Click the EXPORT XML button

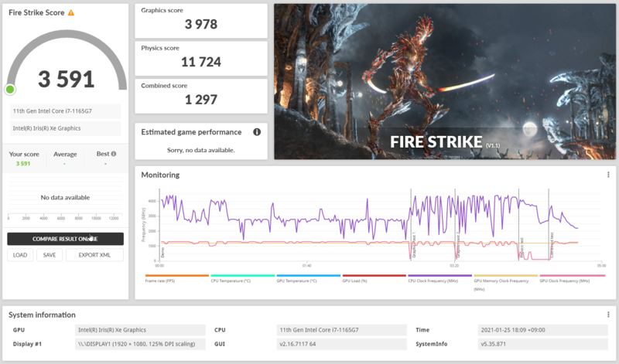coord(94,255)
